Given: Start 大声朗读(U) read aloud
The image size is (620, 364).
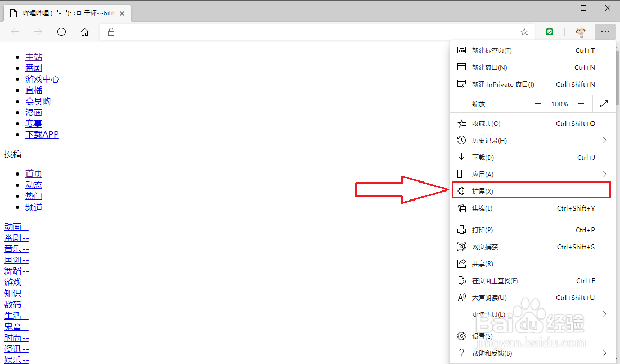Looking at the screenshot, I should click(x=533, y=298).
